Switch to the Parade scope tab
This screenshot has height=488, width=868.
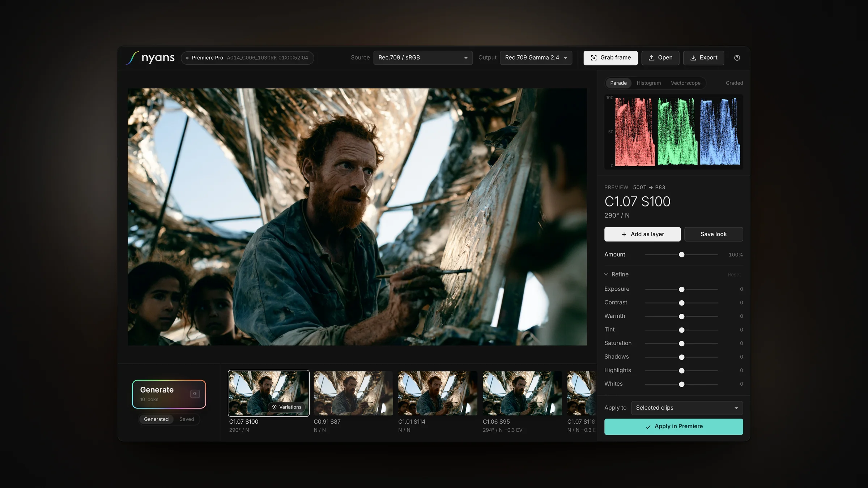pos(618,83)
